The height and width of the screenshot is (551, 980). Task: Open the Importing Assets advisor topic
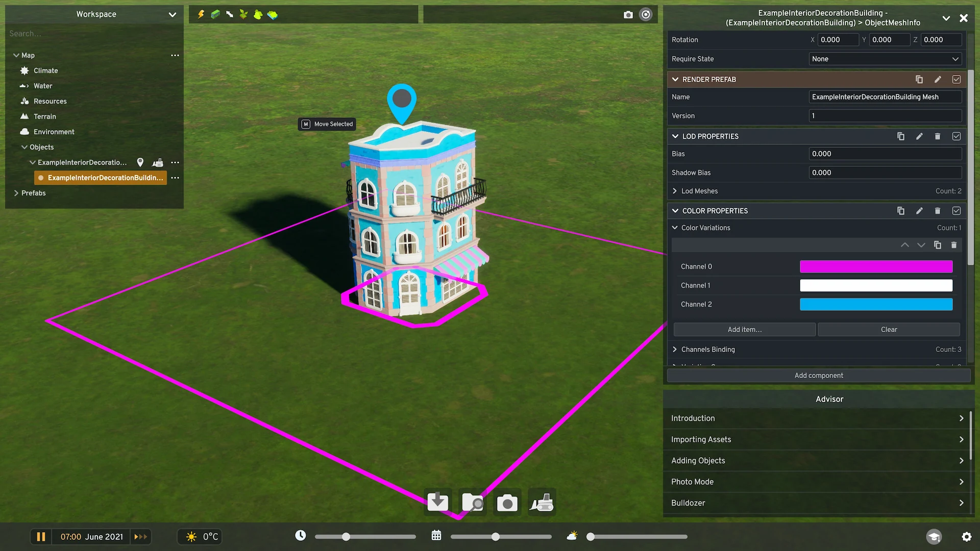[817, 439]
